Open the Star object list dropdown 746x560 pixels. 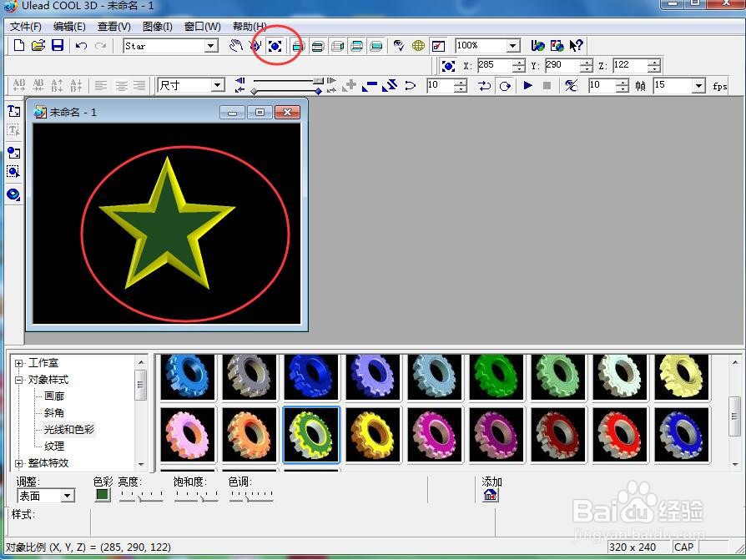coord(210,46)
